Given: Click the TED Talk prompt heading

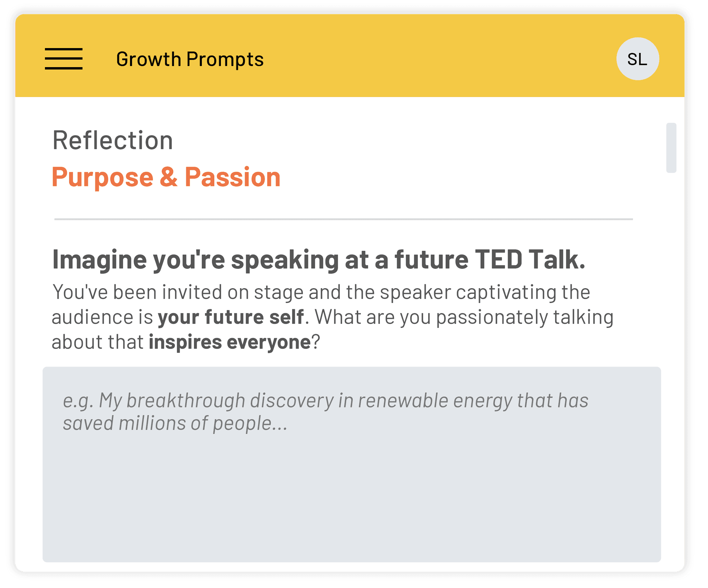Looking at the screenshot, I should (318, 259).
